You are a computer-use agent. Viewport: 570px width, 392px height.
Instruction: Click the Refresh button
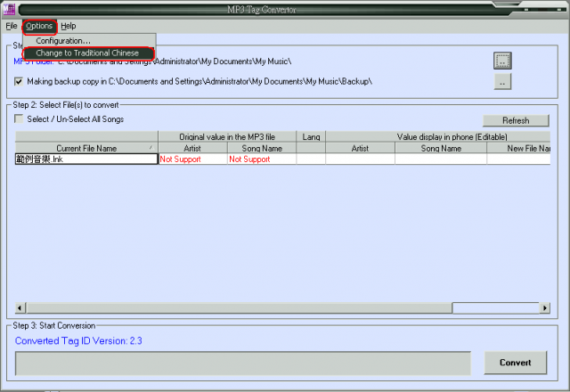tap(516, 120)
